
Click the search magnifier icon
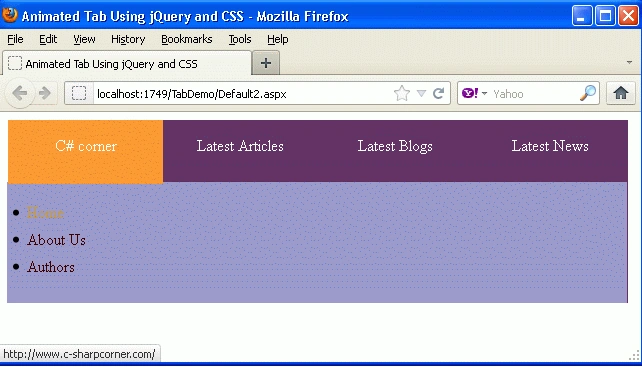(x=588, y=93)
